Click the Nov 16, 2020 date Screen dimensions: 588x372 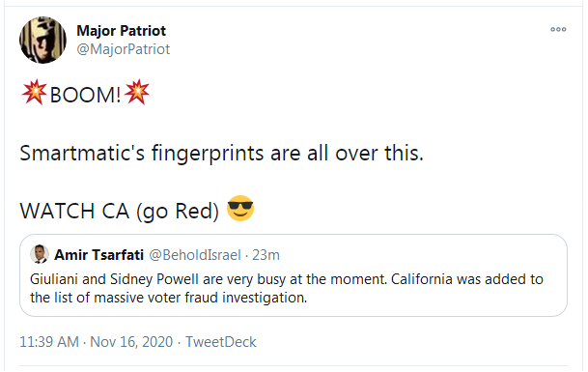pos(131,342)
